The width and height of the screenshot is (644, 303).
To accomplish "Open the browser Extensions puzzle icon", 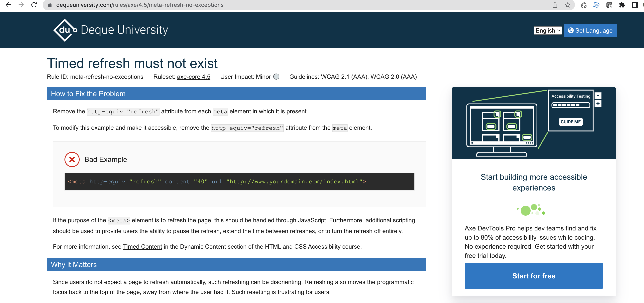I will [x=622, y=5].
